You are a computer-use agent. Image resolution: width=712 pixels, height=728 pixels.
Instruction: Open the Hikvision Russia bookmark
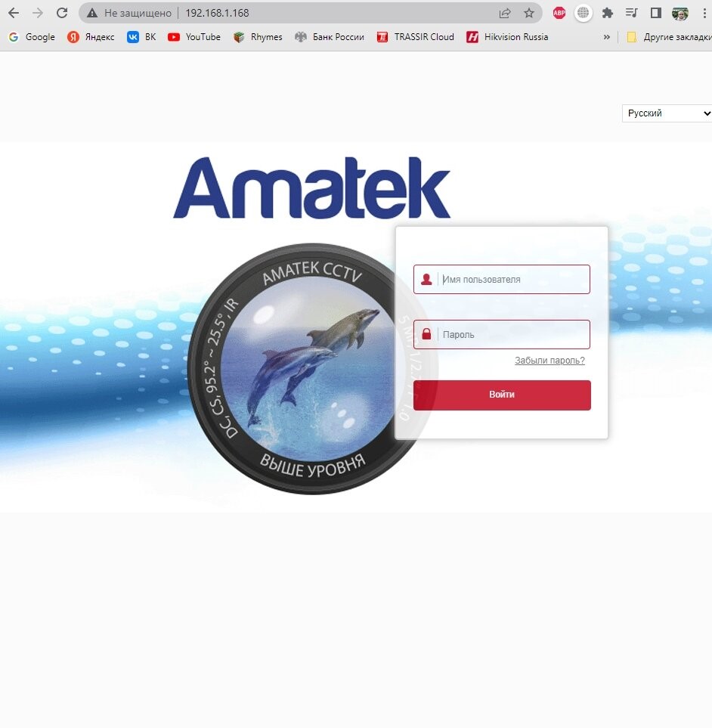pyautogui.click(x=507, y=37)
